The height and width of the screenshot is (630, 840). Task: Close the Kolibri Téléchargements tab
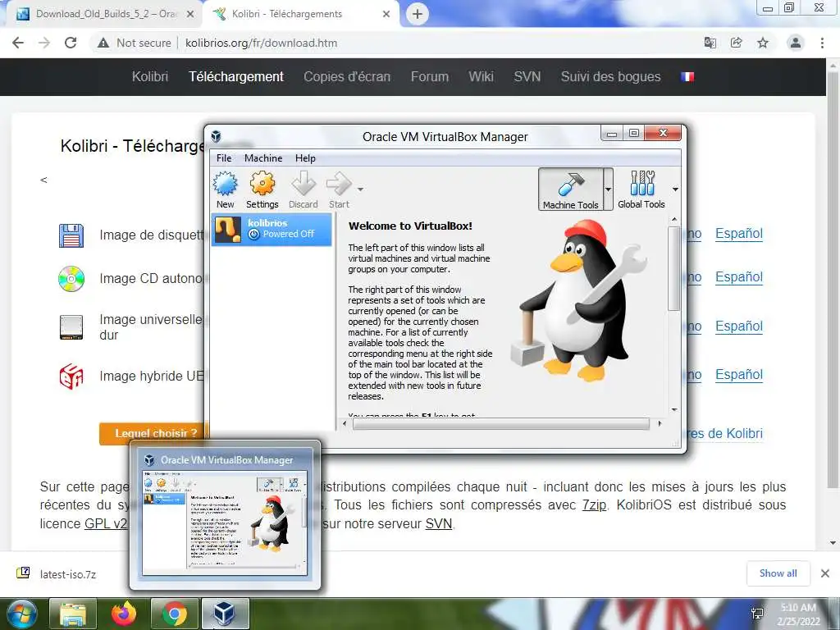[386, 15]
